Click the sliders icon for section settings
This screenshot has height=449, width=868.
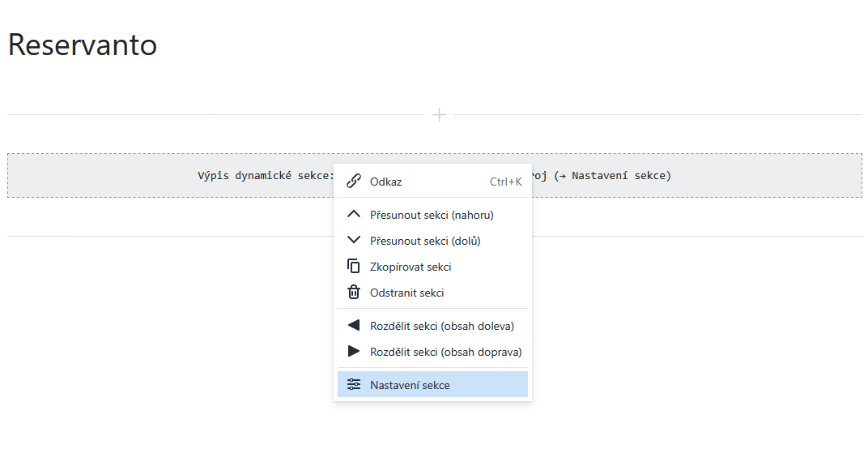353,385
